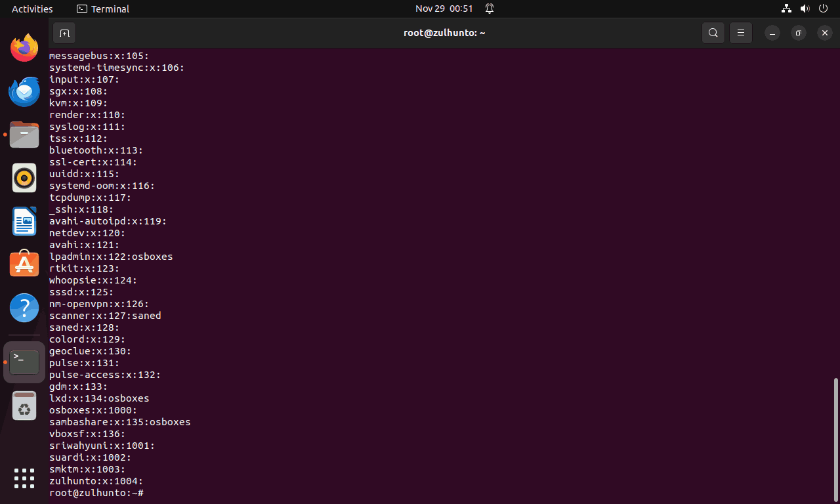
Task: Click the line 'netdev:x:120:'
Action: [87, 233]
